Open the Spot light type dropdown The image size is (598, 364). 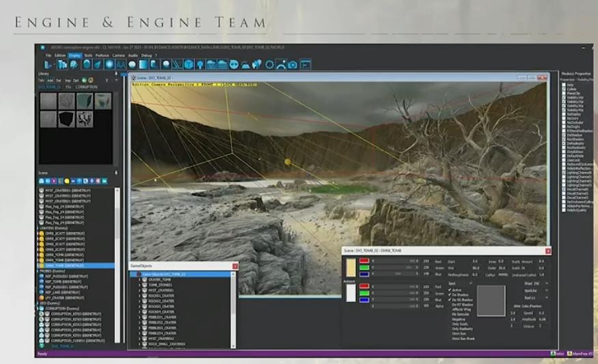[461, 283]
